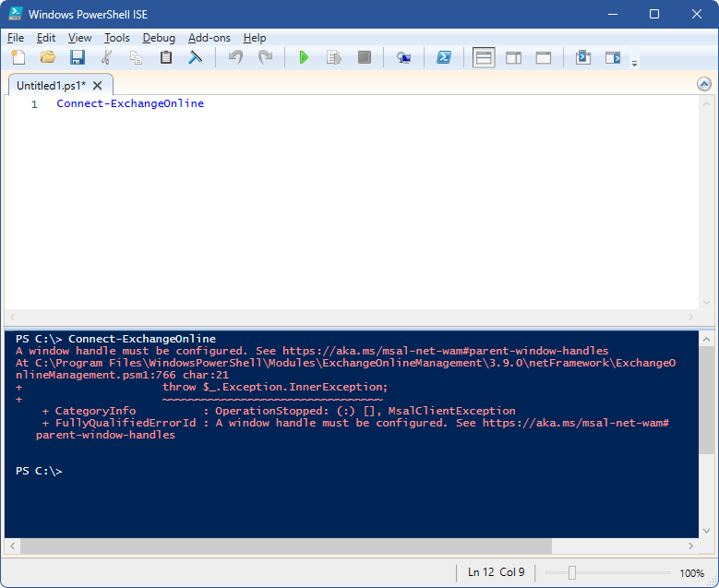Click Connect-ExchangeOnline in script editor

coord(130,103)
